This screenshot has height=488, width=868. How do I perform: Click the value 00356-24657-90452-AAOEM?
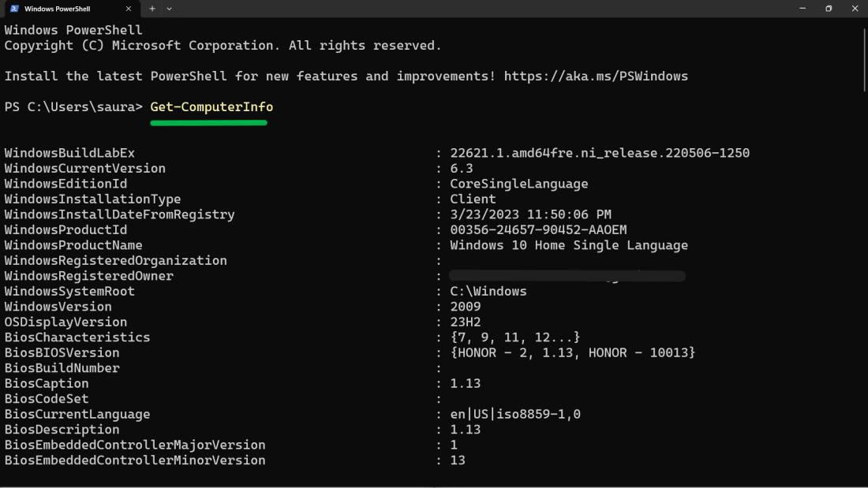[538, 230]
